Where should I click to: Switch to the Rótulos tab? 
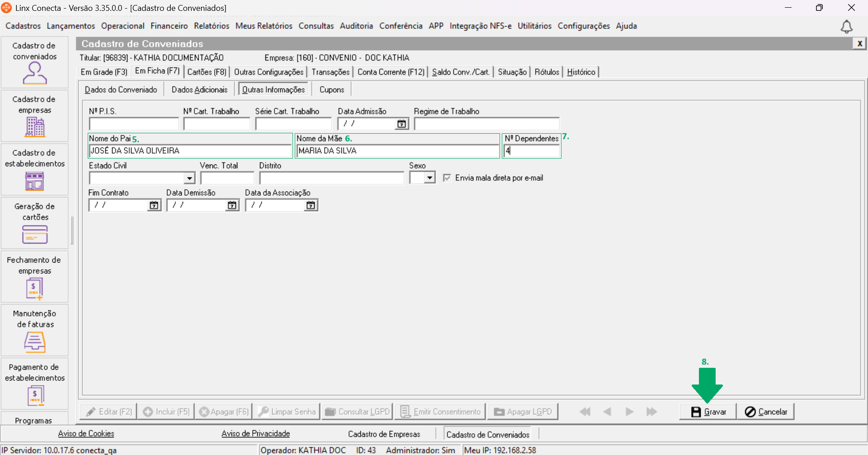[x=547, y=72]
